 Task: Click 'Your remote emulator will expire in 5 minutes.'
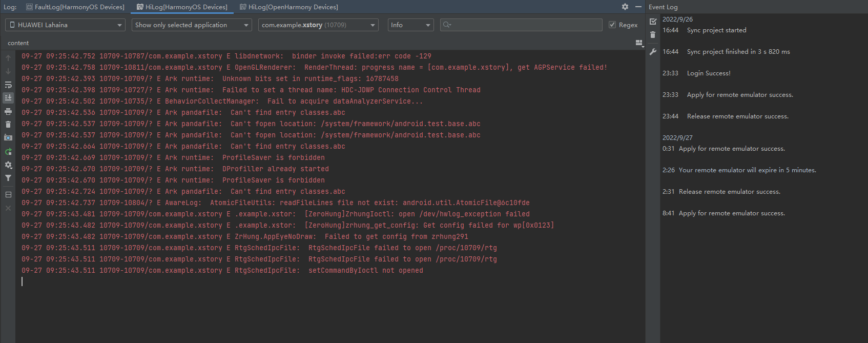point(748,170)
